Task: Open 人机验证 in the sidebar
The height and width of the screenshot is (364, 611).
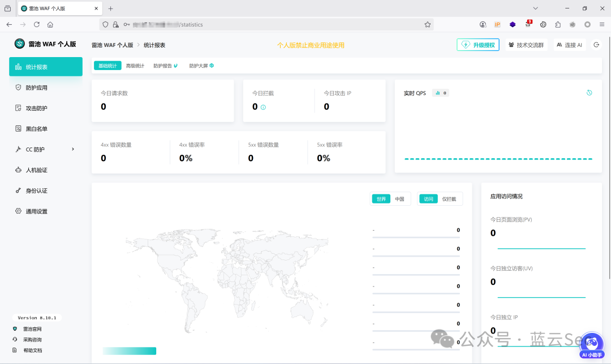Action: (x=46, y=170)
